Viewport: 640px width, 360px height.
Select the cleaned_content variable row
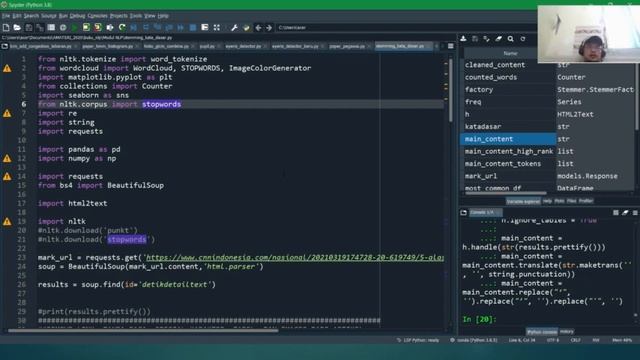pos(547,65)
